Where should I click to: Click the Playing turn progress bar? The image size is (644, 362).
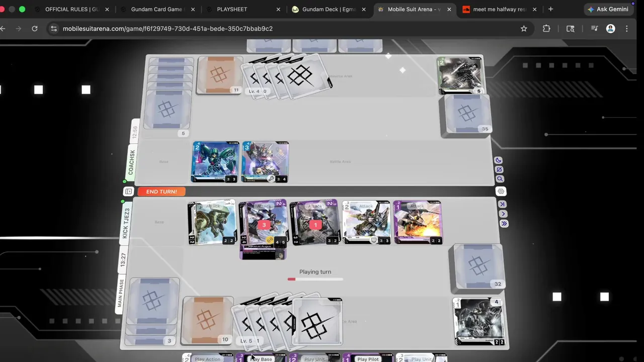coord(315,279)
